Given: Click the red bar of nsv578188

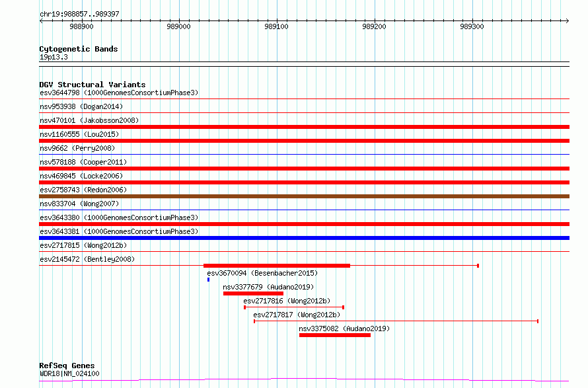Looking at the screenshot, I should [304, 169].
